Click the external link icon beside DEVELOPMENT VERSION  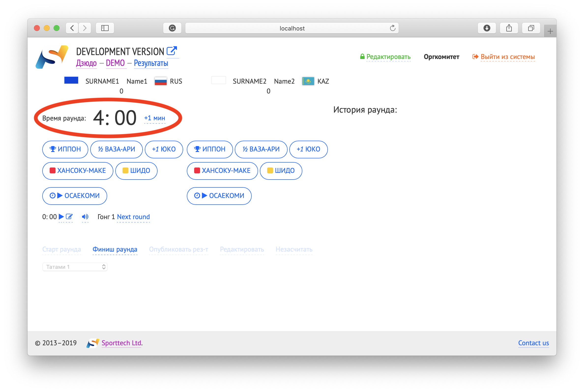(x=172, y=51)
